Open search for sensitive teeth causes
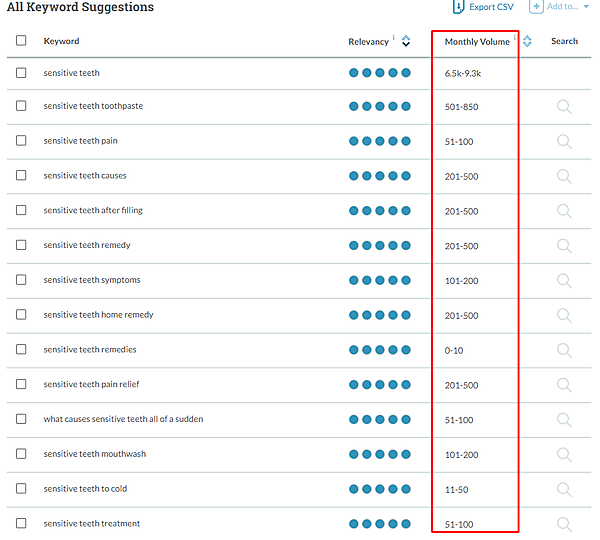Image resolution: width=600 pixels, height=540 pixels. pyautogui.click(x=564, y=176)
